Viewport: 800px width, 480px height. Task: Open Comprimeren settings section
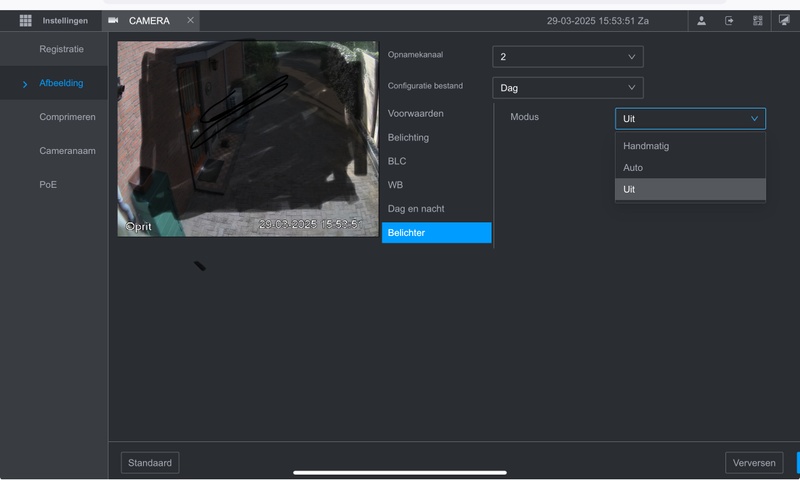(67, 117)
